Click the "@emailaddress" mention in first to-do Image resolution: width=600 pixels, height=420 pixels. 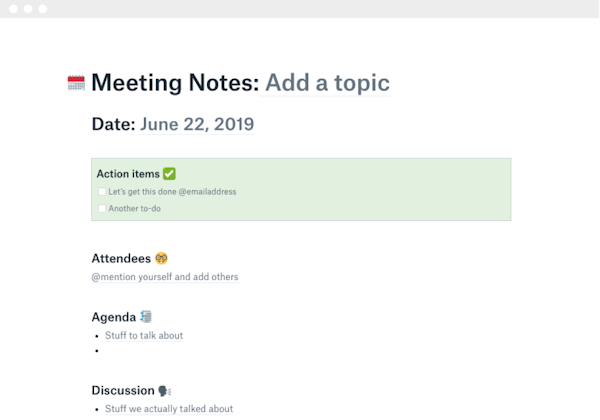click(208, 191)
